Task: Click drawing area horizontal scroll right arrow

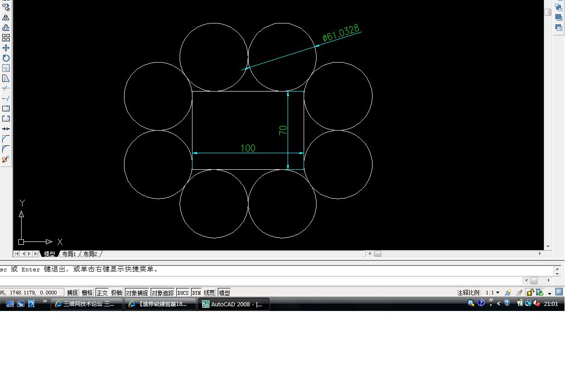Action: coord(540,254)
